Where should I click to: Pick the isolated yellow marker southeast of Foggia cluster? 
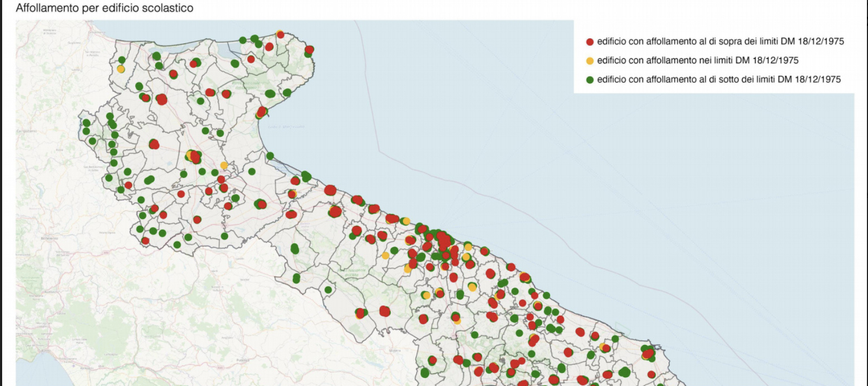(x=224, y=165)
